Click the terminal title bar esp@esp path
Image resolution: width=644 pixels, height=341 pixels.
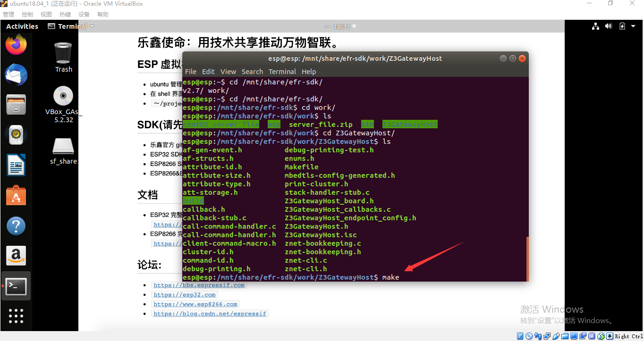pyautogui.click(x=355, y=58)
